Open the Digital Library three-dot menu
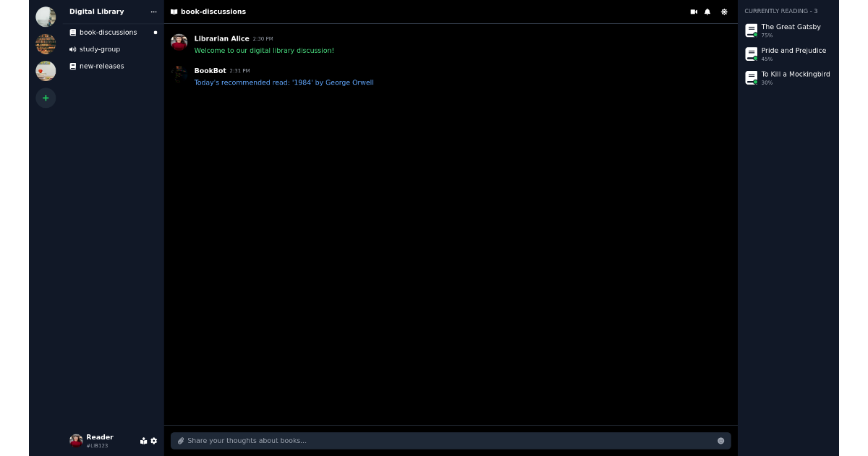868x456 pixels. (x=153, y=12)
